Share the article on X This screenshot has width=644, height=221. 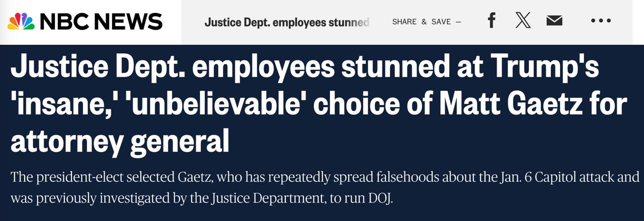pyautogui.click(x=523, y=21)
